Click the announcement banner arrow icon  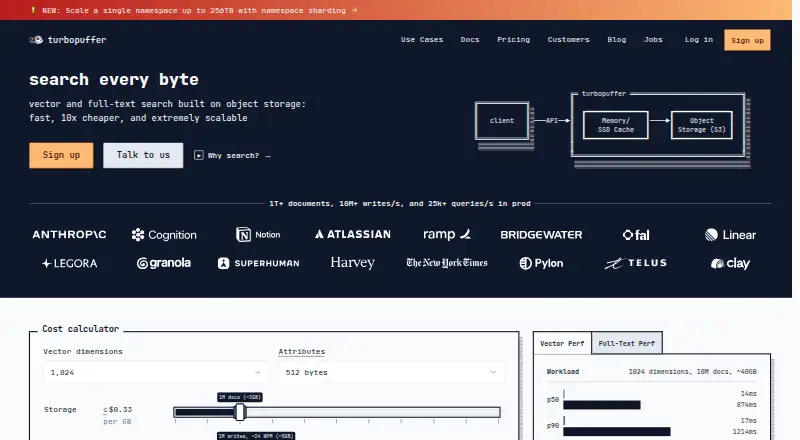pos(355,10)
